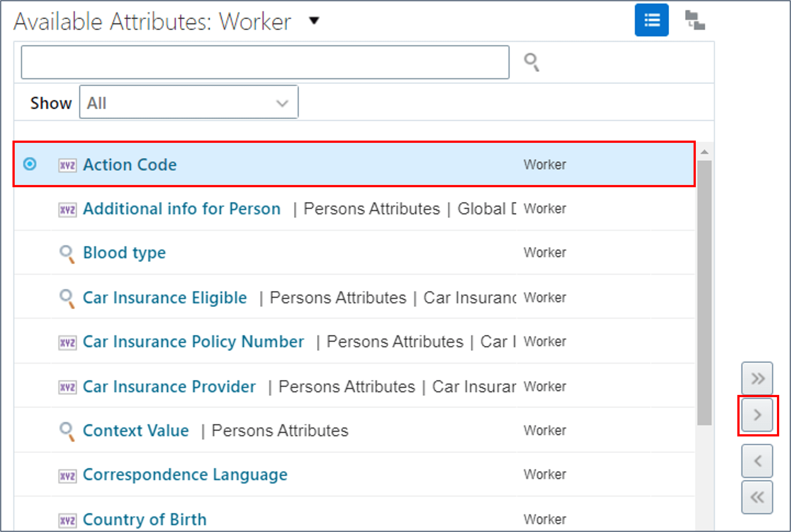Click the Blood type lookup icon

point(67,254)
